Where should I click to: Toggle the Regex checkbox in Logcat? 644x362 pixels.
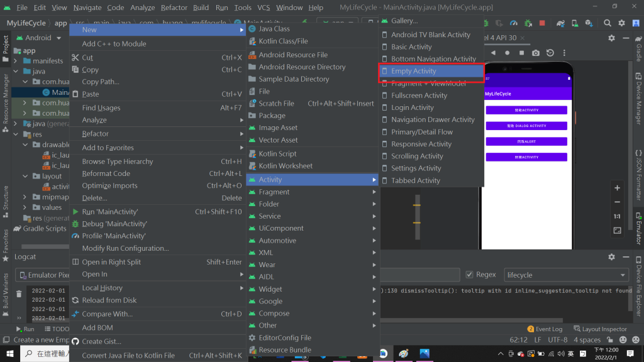coord(469,275)
